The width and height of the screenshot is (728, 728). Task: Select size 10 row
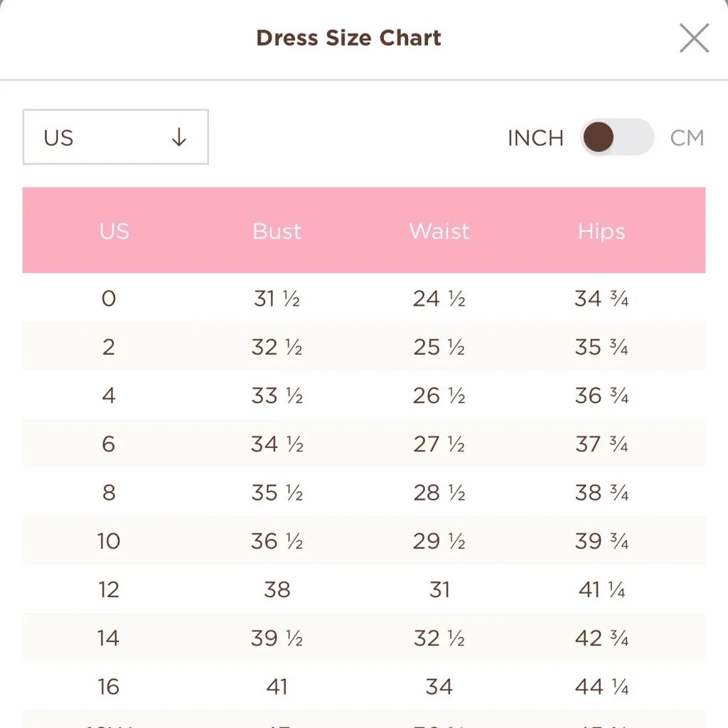click(108, 540)
